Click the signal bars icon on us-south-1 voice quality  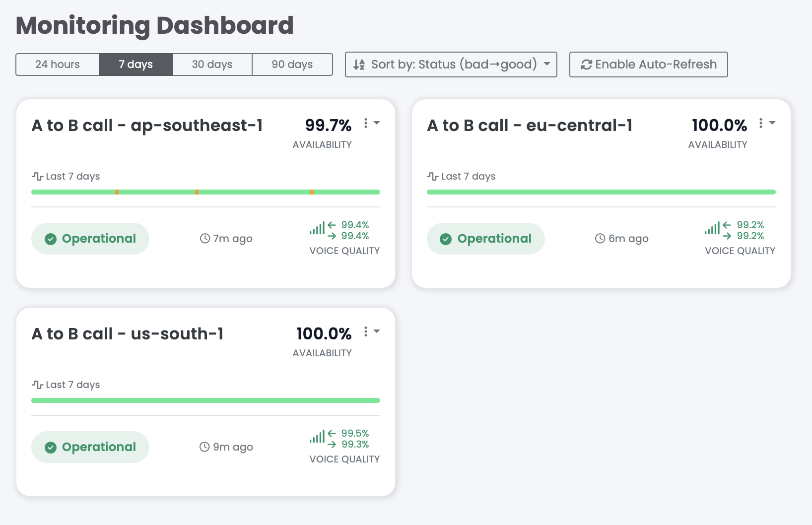tap(318, 438)
